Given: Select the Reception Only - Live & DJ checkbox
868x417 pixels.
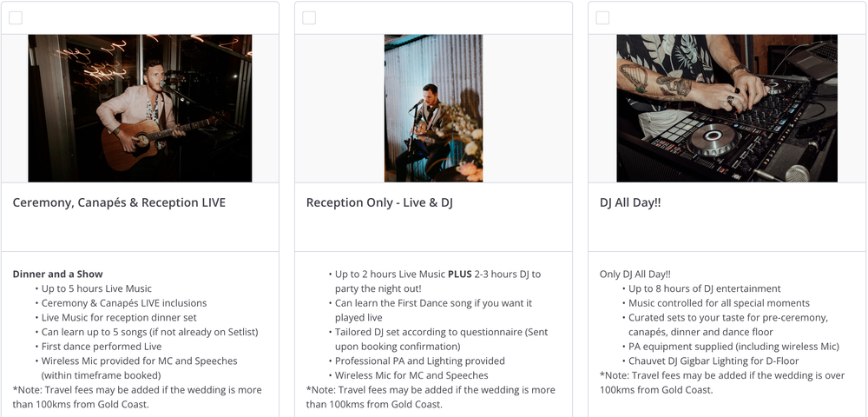Looking at the screenshot, I should point(309,18).
